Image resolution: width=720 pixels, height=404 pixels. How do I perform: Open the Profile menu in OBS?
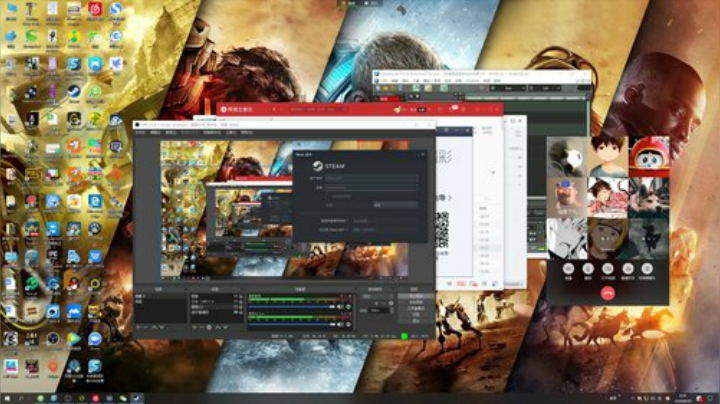190,132
